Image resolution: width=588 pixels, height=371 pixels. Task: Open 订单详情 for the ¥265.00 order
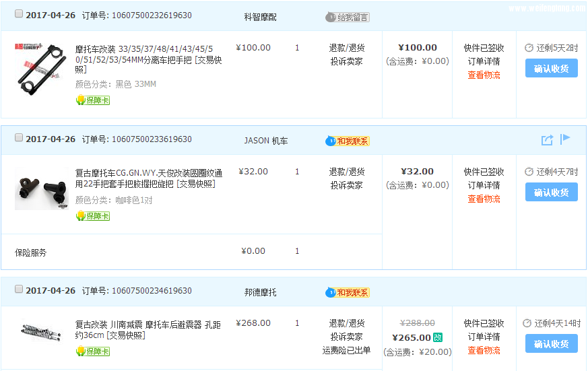click(x=484, y=337)
